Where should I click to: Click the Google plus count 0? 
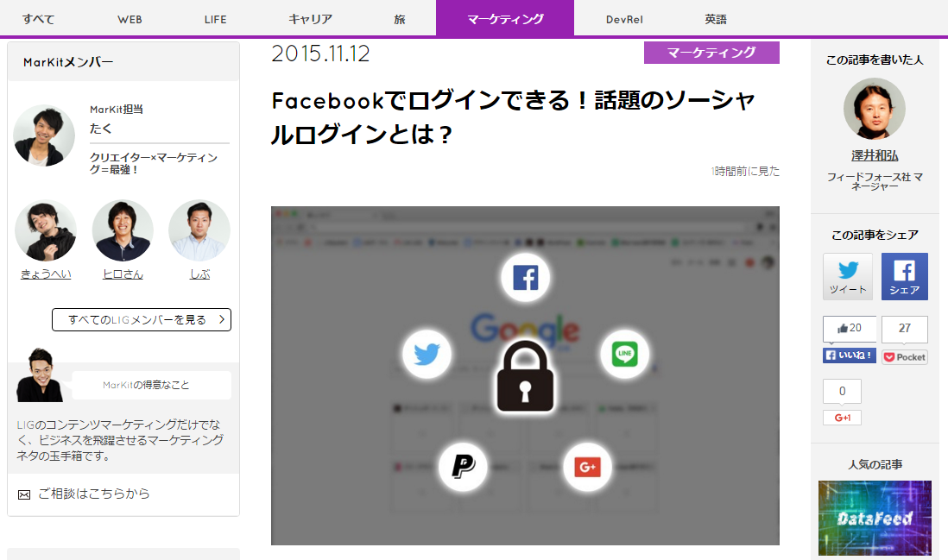(x=842, y=392)
